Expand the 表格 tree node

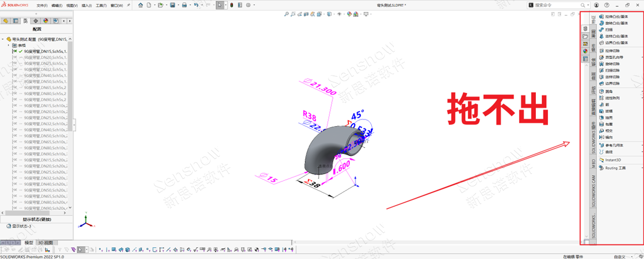tap(8, 45)
